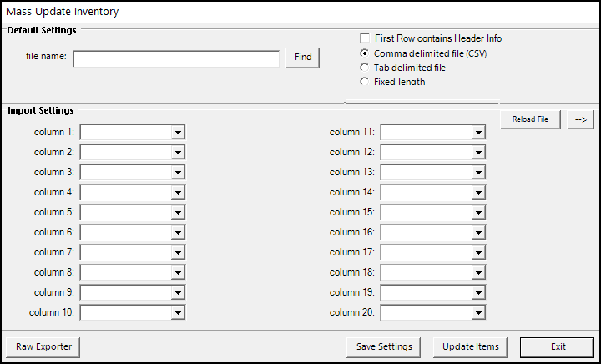Viewport: 601px width, 364px height.
Task: Open the column 10 dropdown
Action: point(177,312)
